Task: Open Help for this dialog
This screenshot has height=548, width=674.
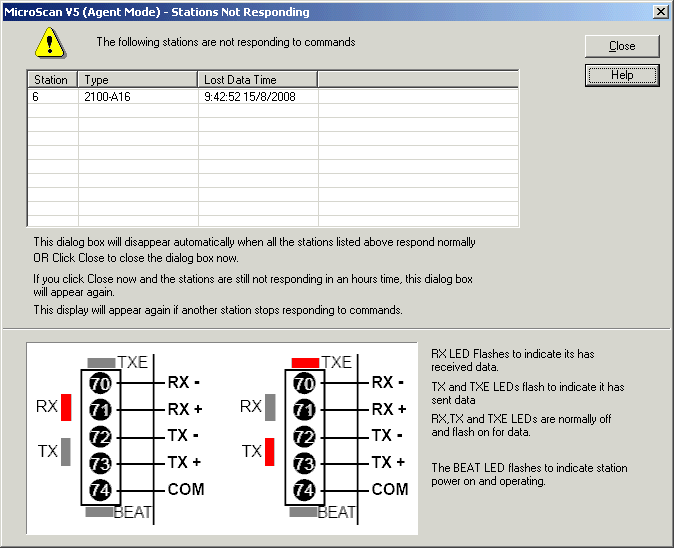Action: 622,75
